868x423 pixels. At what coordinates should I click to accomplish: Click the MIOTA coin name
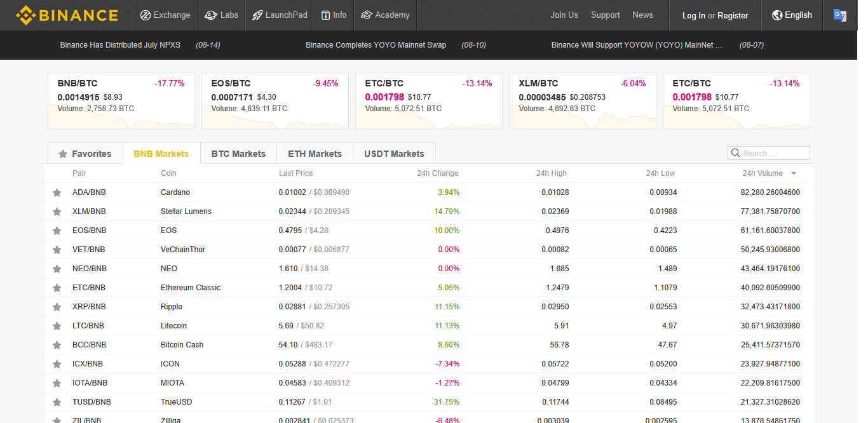(x=173, y=383)
